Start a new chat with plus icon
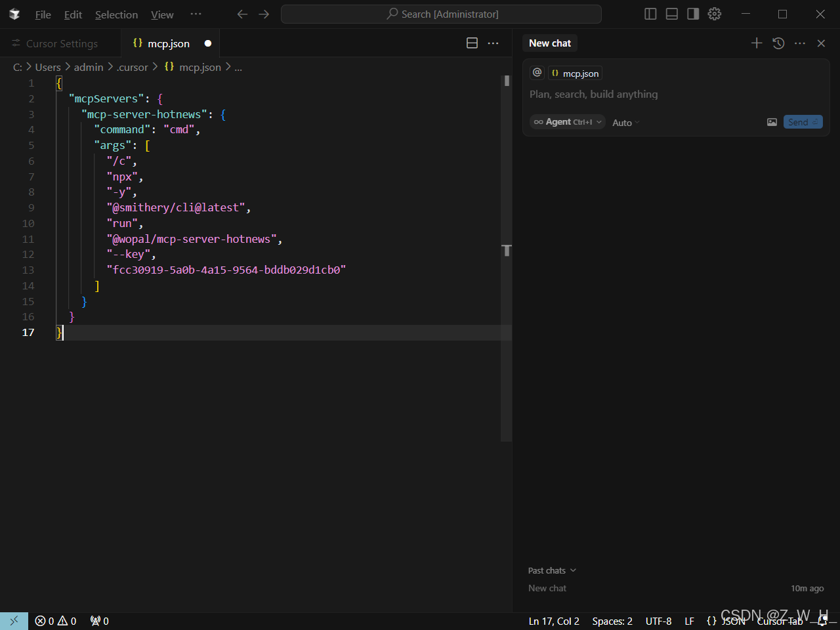Image resolution: width=840 pixels, height=630 pixels. pos(757,43)
